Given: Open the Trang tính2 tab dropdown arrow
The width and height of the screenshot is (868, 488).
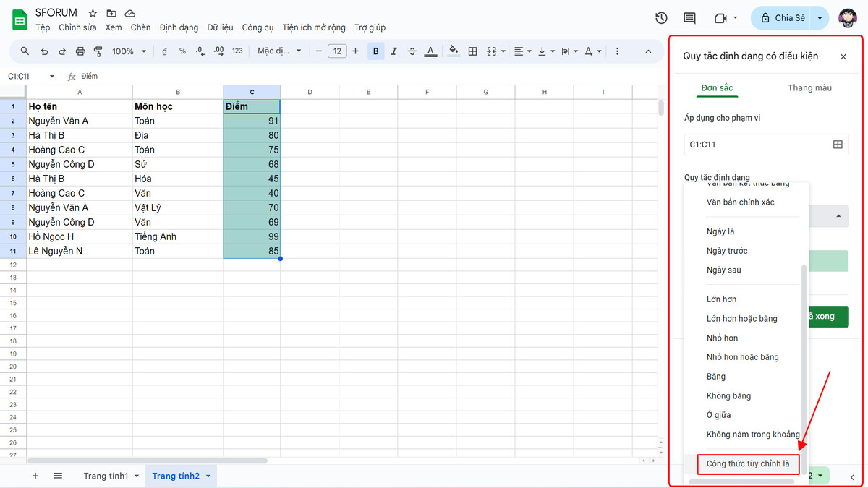Looking at the screenshot, I should point(208,476).
